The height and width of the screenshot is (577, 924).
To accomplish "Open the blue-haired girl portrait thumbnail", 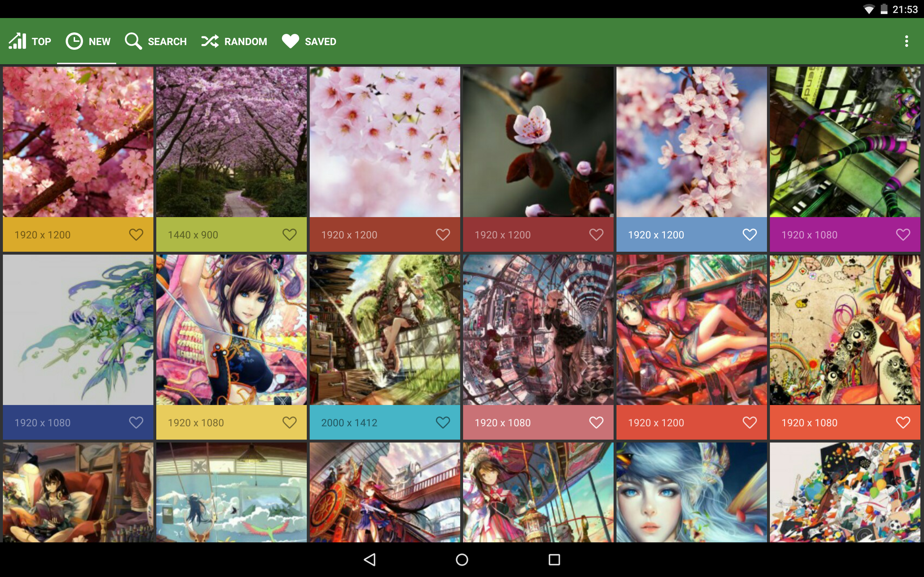I will 691,492.
